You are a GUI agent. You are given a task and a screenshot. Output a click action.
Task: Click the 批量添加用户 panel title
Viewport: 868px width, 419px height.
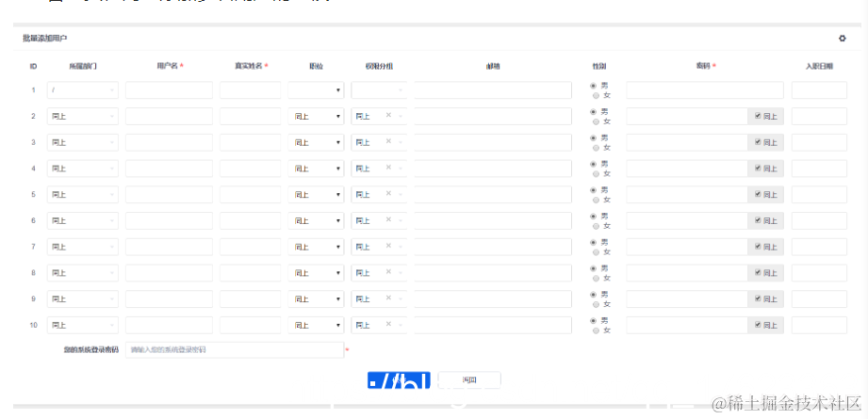coord(45,39)
